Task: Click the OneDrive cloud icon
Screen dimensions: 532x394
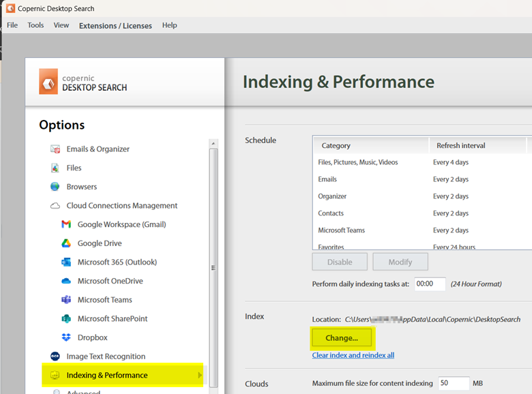Action: click(x=66, y=281)
